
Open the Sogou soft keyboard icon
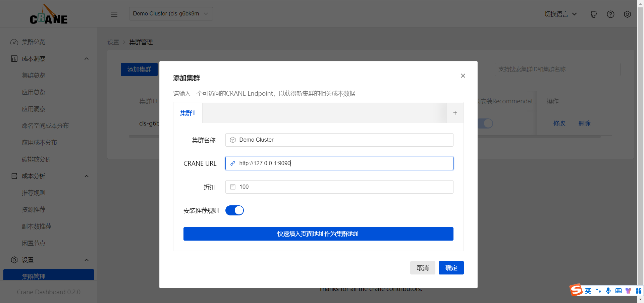619,291
